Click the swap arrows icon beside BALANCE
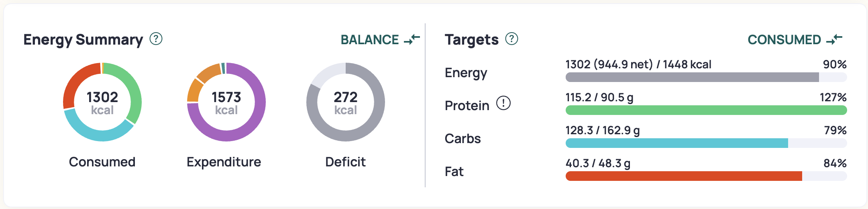This screenshot has height=209, width=868. point(412,39)
